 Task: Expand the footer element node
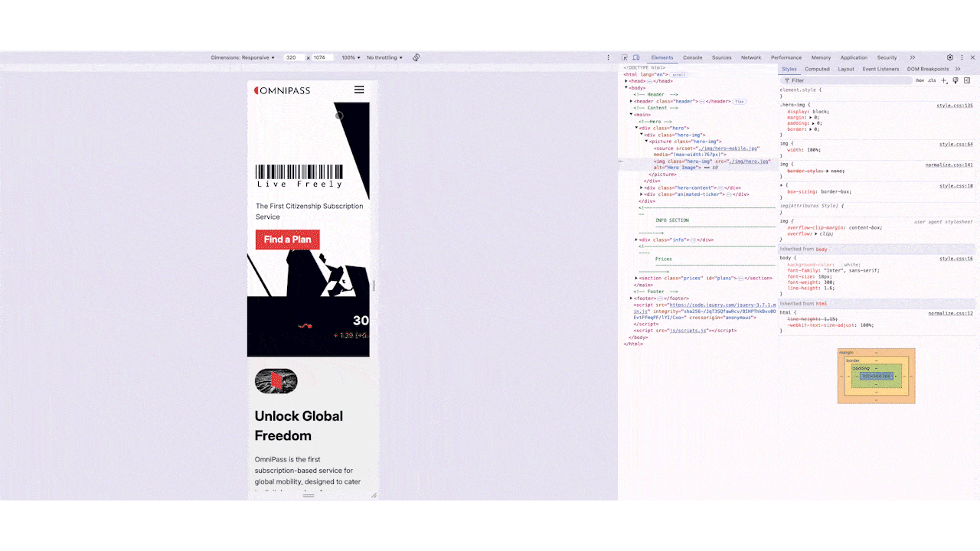point(631,298)
